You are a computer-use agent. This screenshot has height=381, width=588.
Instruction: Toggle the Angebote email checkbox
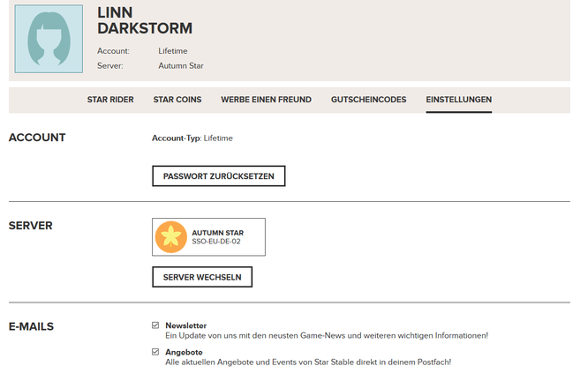155,352
